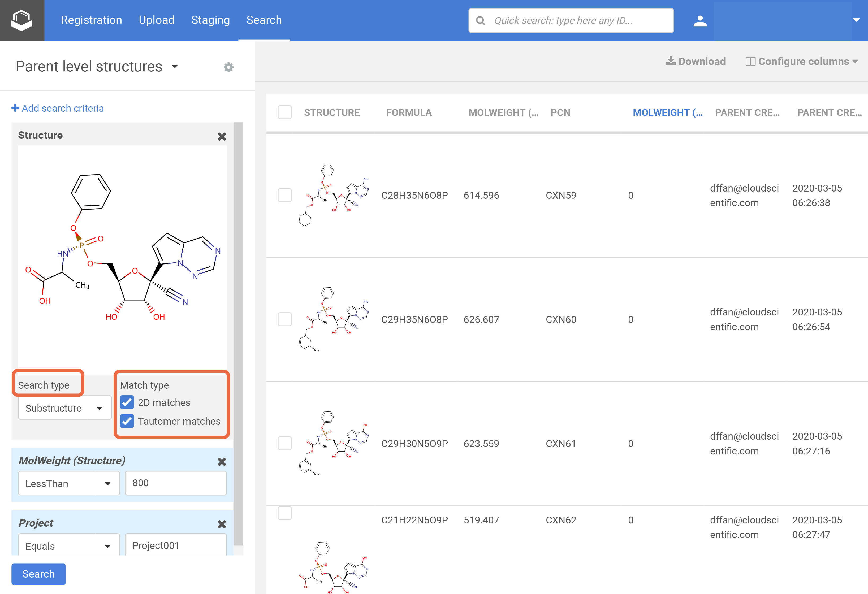Click molweight value 623.559

481,444
